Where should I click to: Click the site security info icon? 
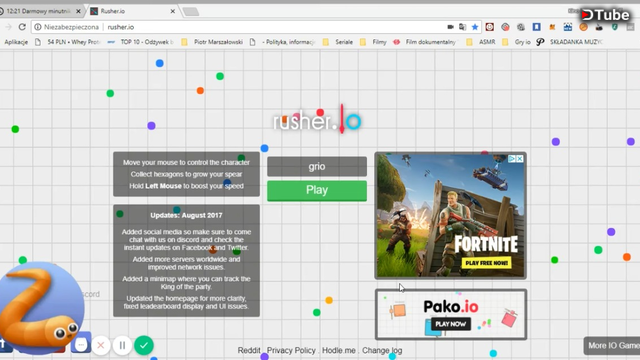coord(38,27)
